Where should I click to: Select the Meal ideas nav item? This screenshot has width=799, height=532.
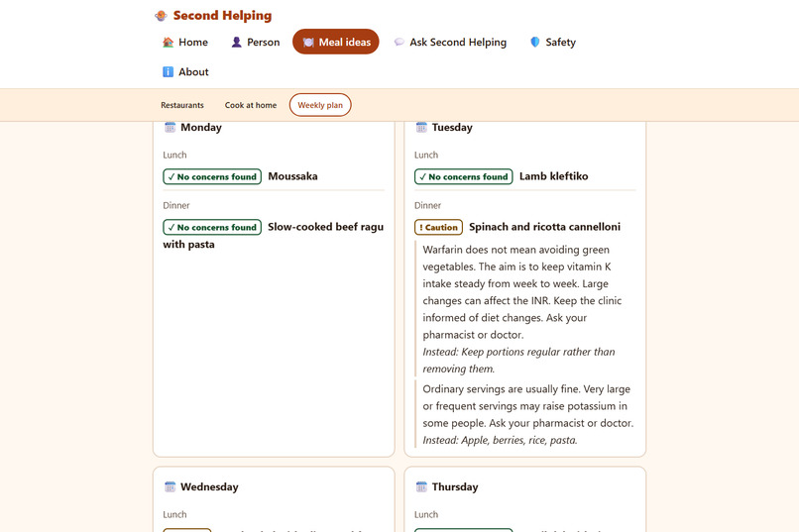pos(336,42)
